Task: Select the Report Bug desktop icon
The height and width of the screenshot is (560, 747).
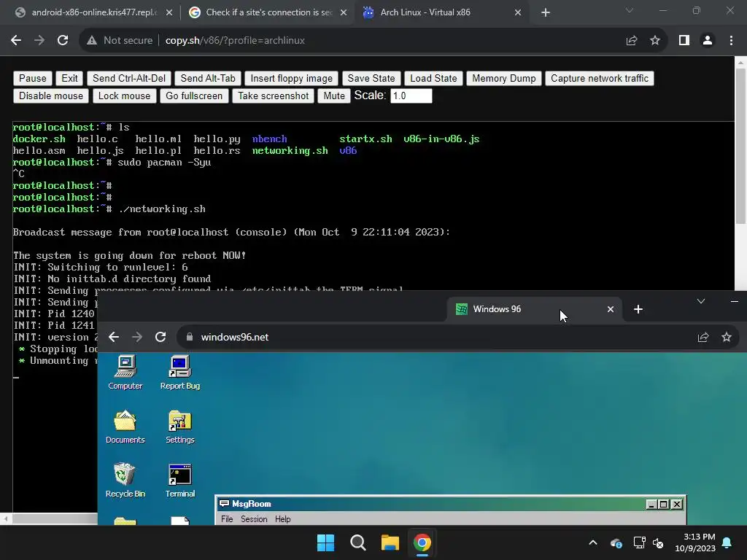Action: pos(180,373)
